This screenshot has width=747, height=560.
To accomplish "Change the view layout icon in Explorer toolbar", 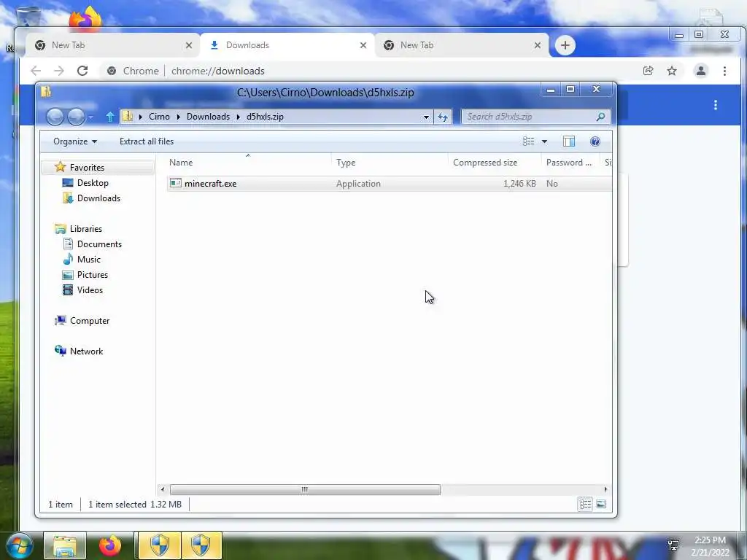I will click(528, 141).
